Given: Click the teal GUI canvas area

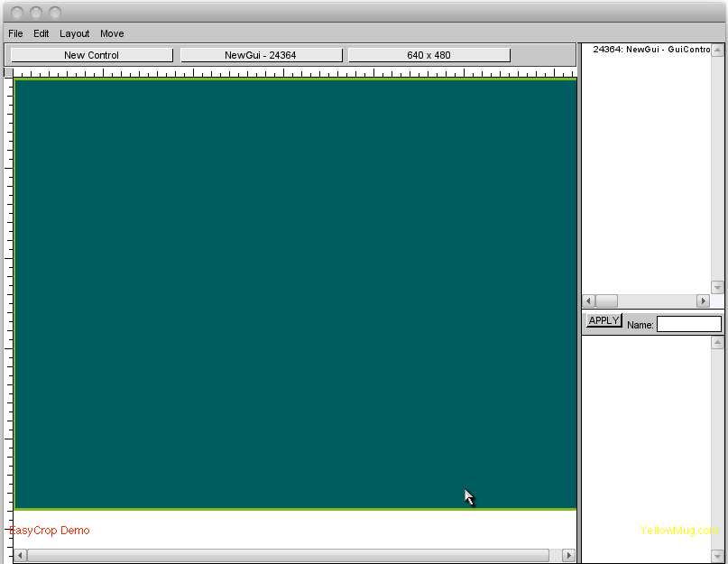Looking at the screenshot, I should tap(295, 293).
